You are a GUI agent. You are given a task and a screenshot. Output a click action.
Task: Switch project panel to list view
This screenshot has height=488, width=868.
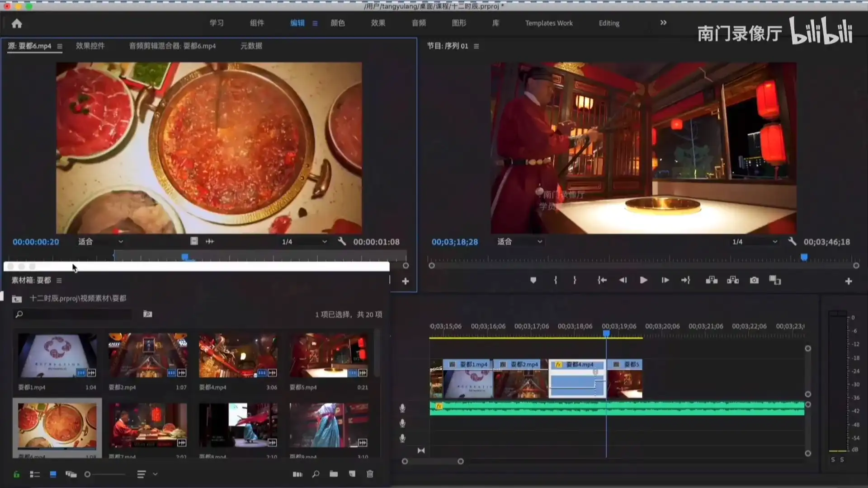35,474
